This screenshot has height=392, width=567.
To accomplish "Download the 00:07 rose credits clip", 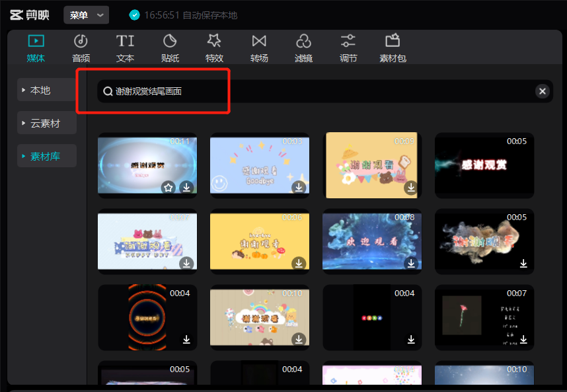I will click(x=523, y=339).
